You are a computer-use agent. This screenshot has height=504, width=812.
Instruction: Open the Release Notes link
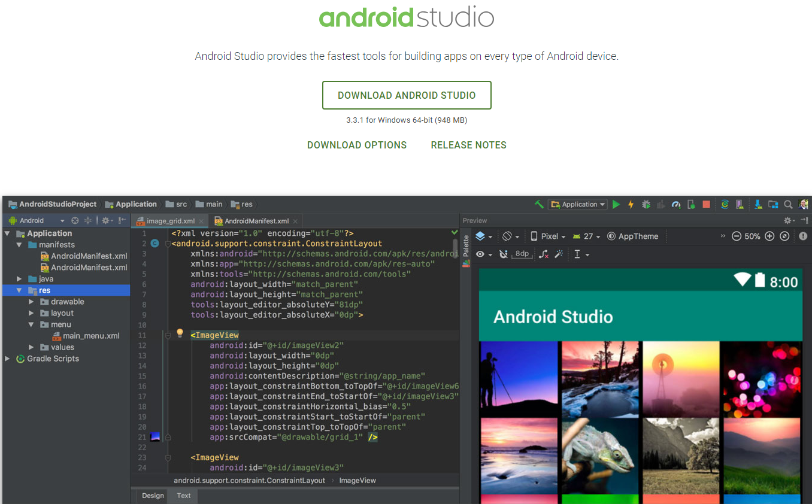tap(469, 145)
